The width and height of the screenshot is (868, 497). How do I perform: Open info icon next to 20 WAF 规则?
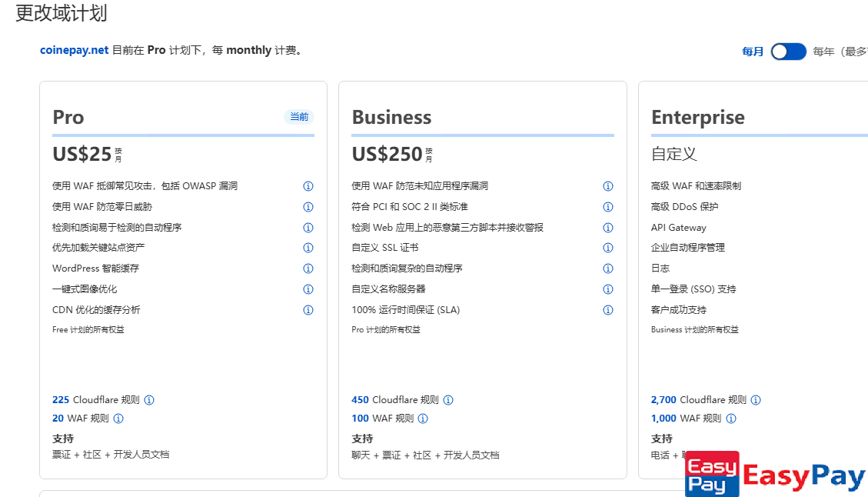pyautogui.click(x=118, y=419)
